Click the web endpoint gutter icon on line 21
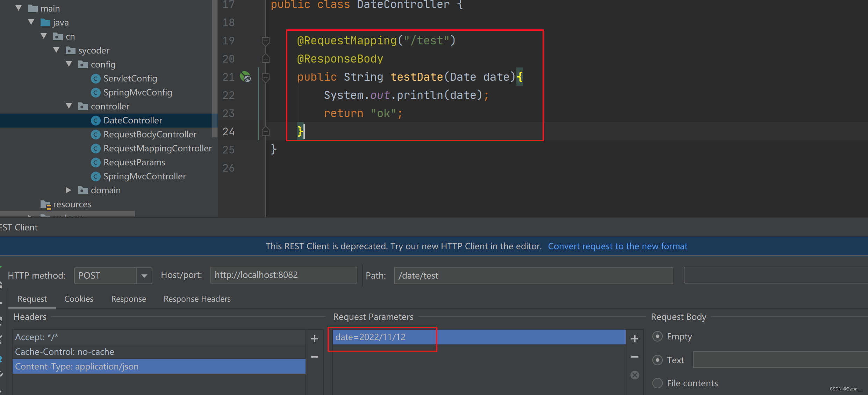This screenshot has height=395, width=868. [x=245, y=77]
